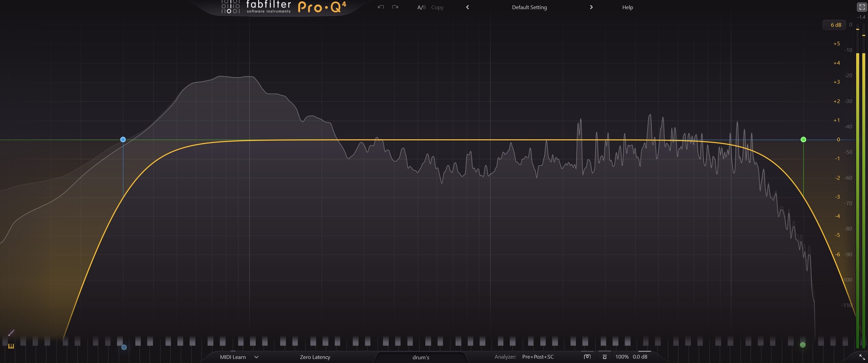The height and width of the screenshot is (363, 868).
Task: Adjust the 0.0 dB output gain
Action: [x=640, y=357]
